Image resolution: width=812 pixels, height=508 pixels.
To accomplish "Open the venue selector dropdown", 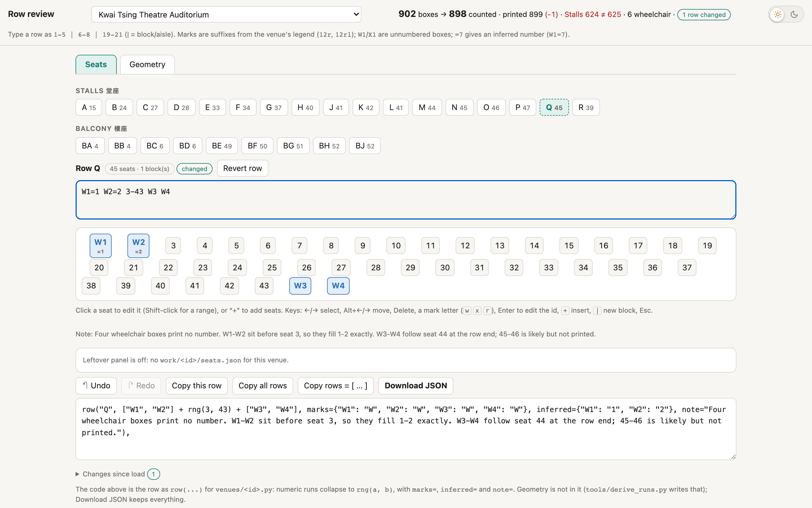I will tap(226, 14).
